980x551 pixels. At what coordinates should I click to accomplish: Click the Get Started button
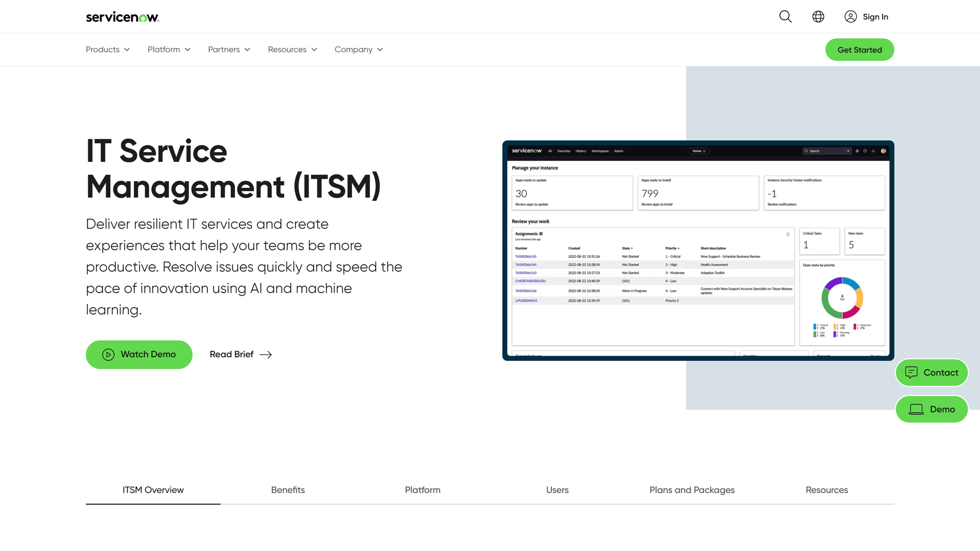coord(860,49)
